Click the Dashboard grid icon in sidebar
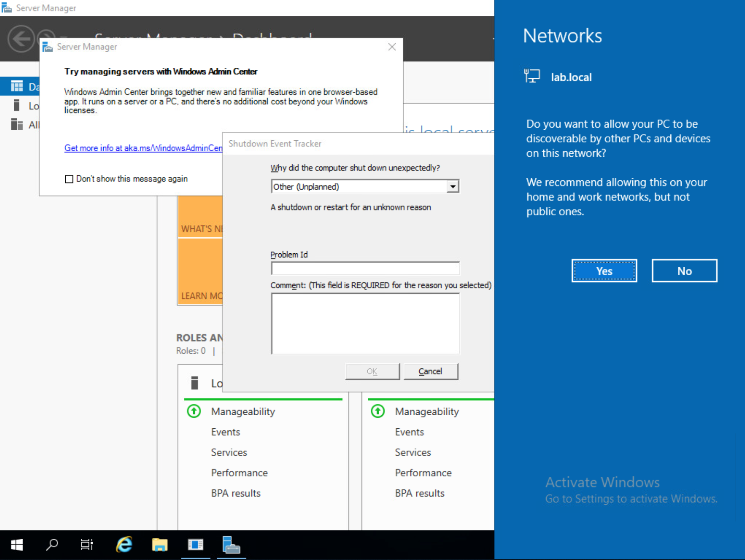745x560 pixels. pyautogui.click(x=17, y=86)
